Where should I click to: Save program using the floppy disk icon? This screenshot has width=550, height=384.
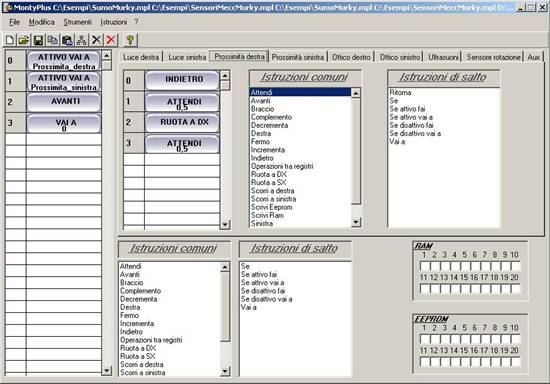point(38,40)
